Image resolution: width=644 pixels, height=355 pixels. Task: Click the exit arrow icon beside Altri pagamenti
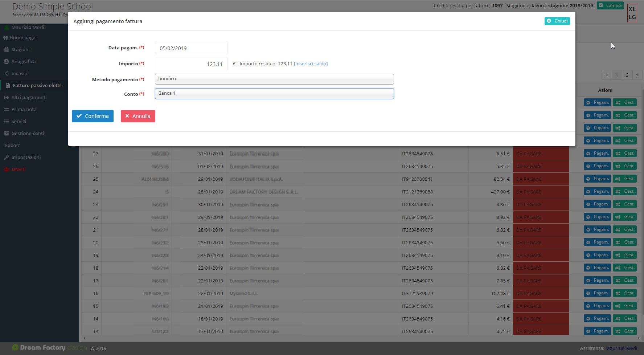(x=6, y=97)
